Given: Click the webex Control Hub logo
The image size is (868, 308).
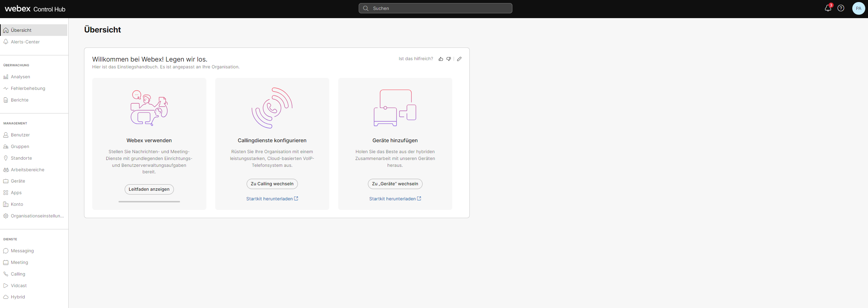Looking at the screenshot, I should 35,9.
